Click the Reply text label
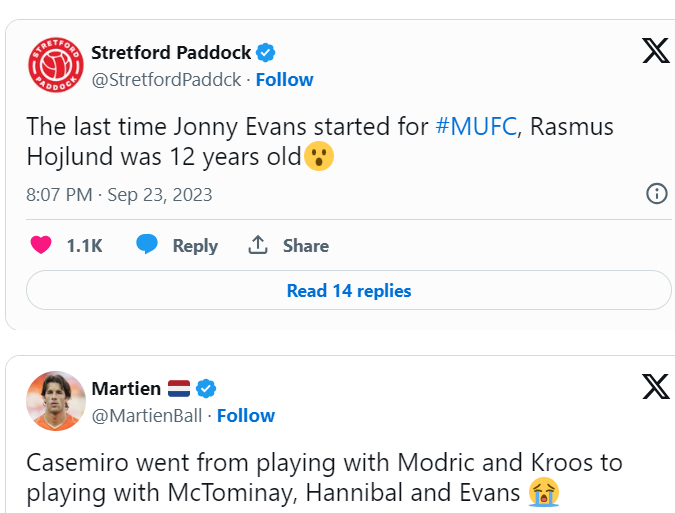 pos(195,246)
